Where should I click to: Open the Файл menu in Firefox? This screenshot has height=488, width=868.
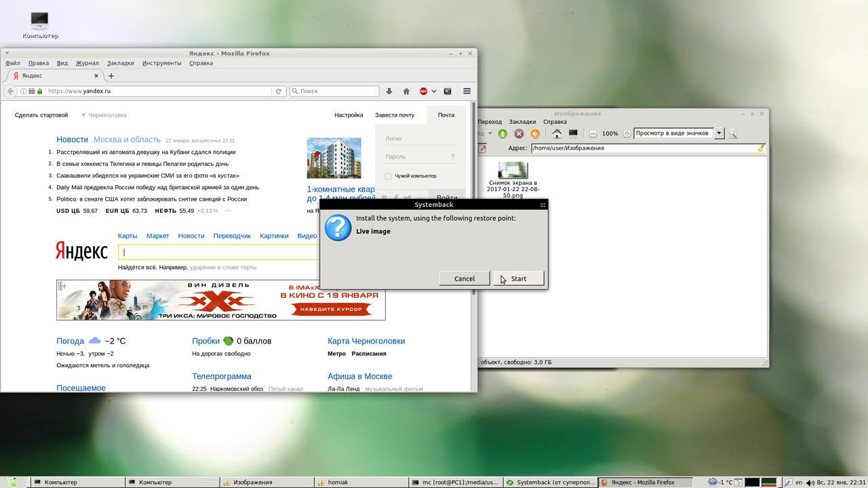12,63
